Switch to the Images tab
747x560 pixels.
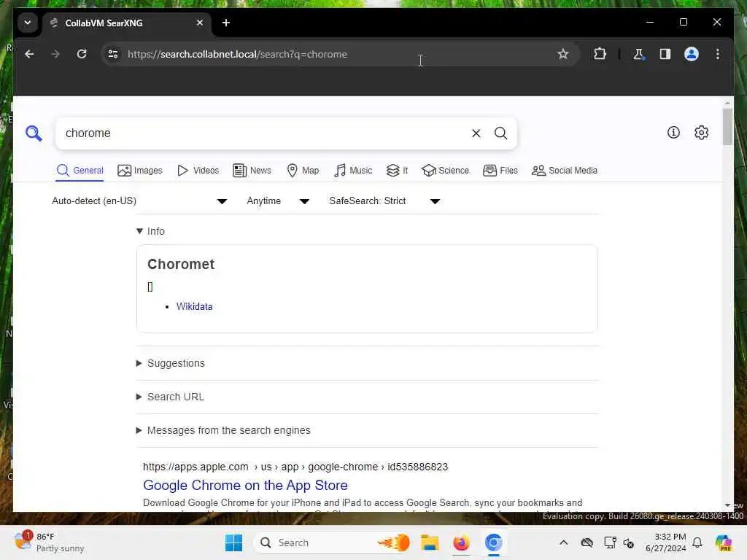coord(139,171)
